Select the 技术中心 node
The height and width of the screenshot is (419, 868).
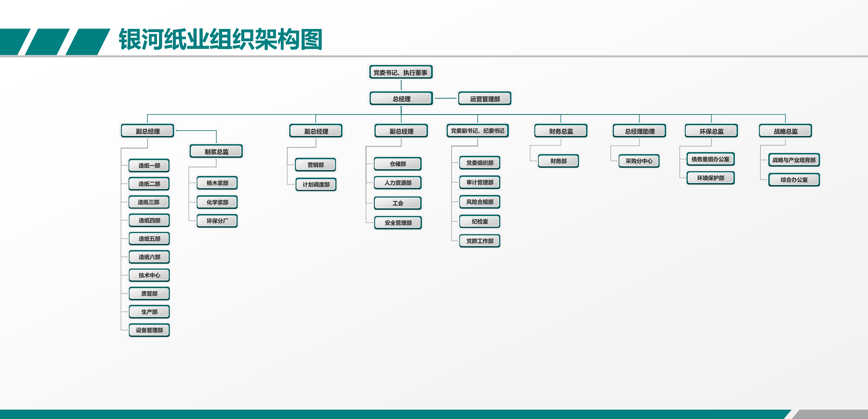149,275
